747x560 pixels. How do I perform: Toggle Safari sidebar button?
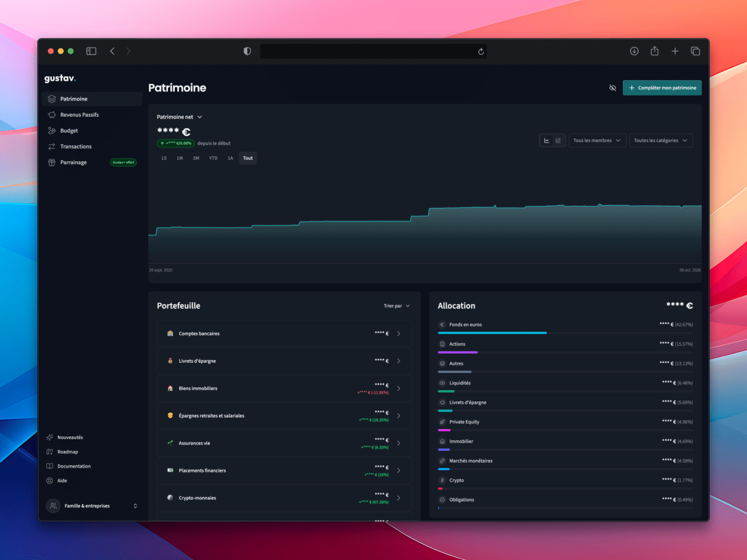point(92,51)
